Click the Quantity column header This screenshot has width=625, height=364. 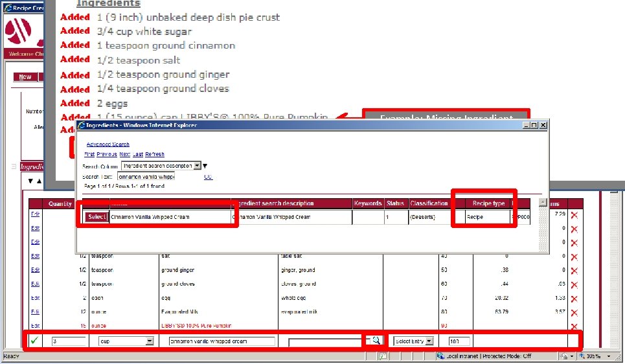point(60,204)
